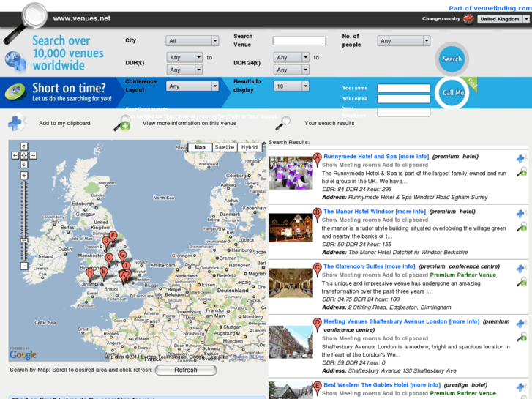Click the map pan up arrow
Screen dimensions: 532x399
click(24, 146)
